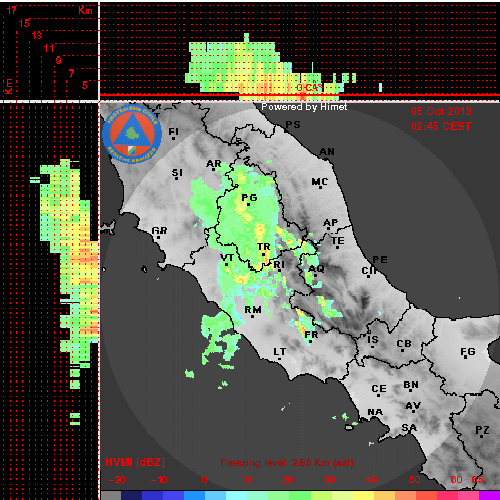Click the '50' value on the dBZ scale
Viewport: 500px width, 500px height.
tap(414, 480)
